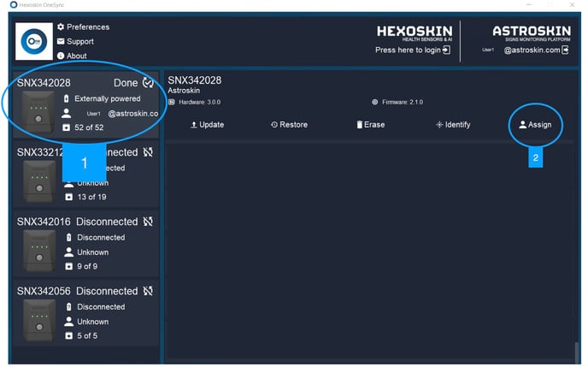Click the user icon in the SNX342016 card
Image resolution: width=588 pixels, height=367 pixels.
(69, 252)
